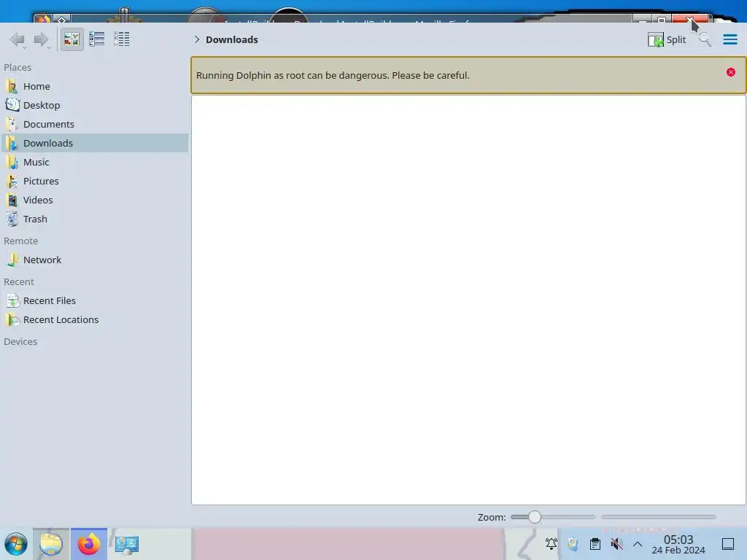Open Network under Remote

pos(96,260)
